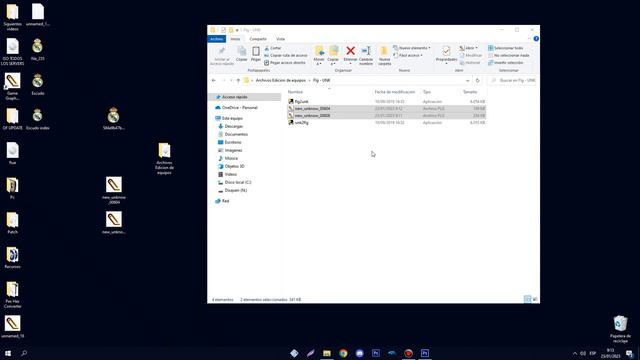Open the Abrir dropdown in the ribbon
The width and height of the screenshot is (640, 360).
point(469,48)
